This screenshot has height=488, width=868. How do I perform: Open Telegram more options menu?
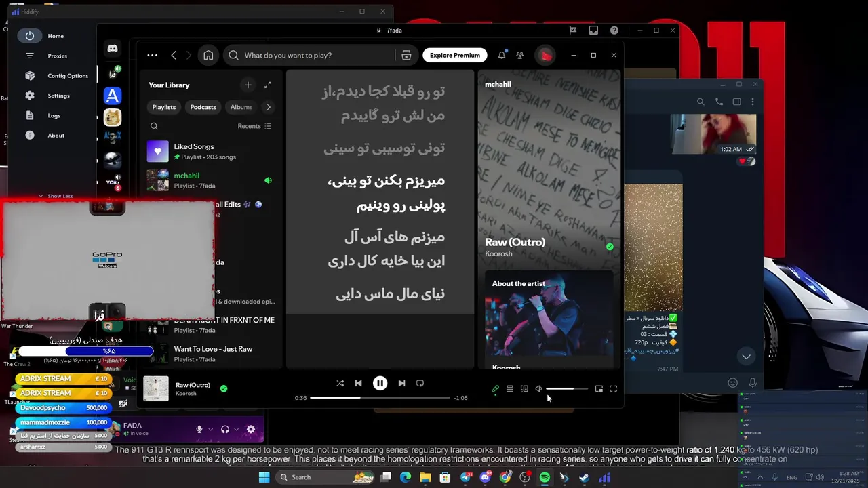click(753, 102)
